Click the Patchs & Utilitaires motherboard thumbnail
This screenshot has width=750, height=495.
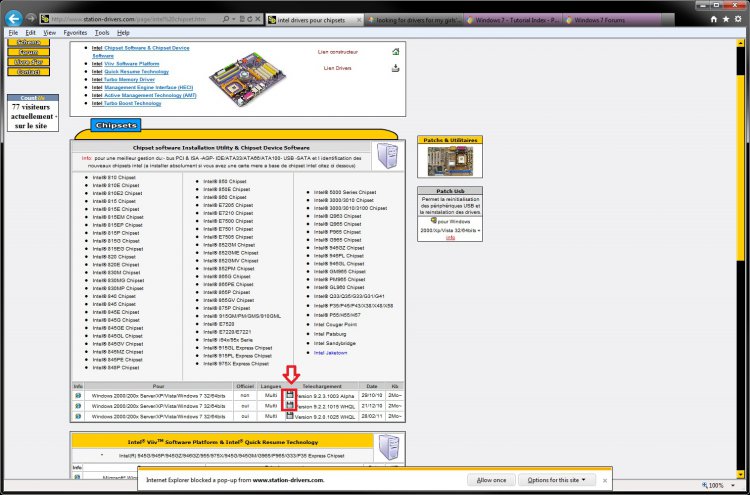click(x=450, y=161)
